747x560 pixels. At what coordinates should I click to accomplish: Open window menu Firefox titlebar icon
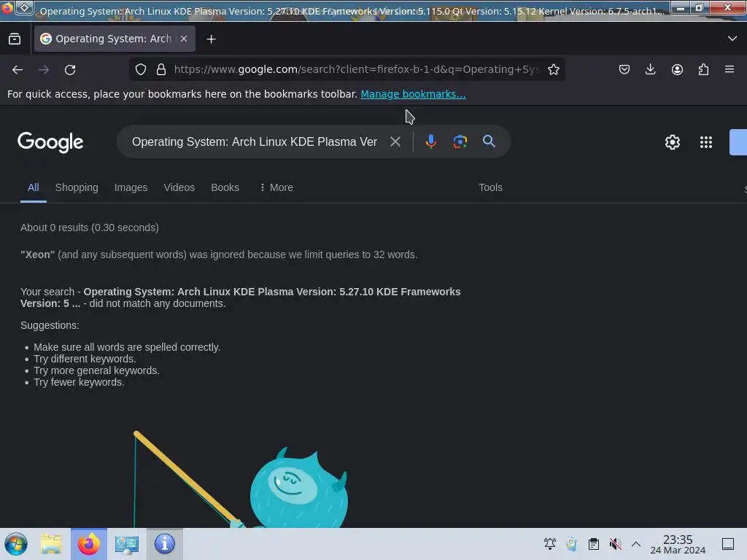point(7,7)
